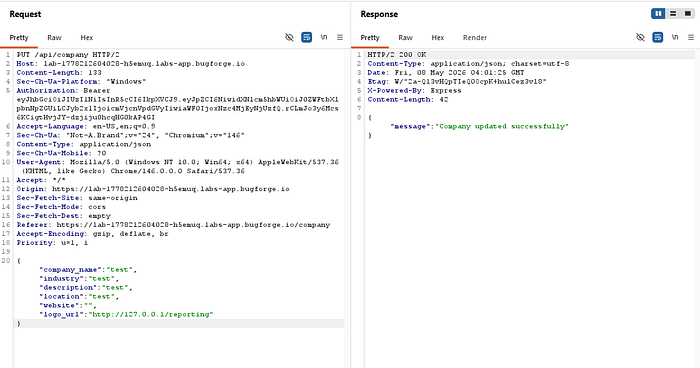This screenshot has width=700, height=368.
Task: Toggle hide non-printable icon in Request panel
Action: [289, 38]
